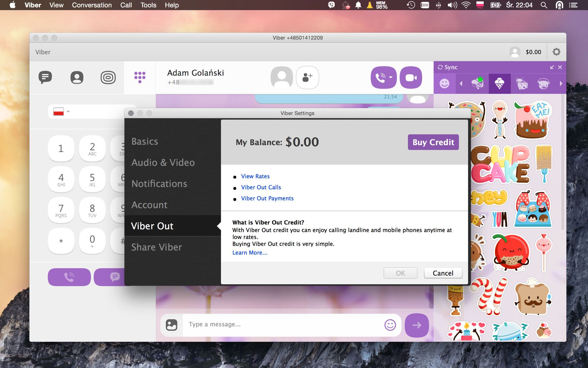Call the dialed number with purple phone button
This screenshot has width=588, height=368.
click(69, 277)
